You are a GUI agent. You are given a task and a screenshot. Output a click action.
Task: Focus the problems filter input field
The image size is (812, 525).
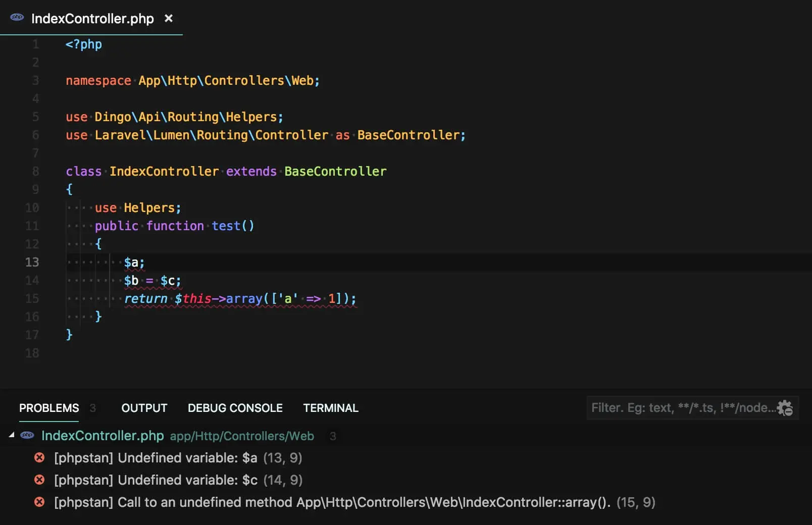point(683,408)
